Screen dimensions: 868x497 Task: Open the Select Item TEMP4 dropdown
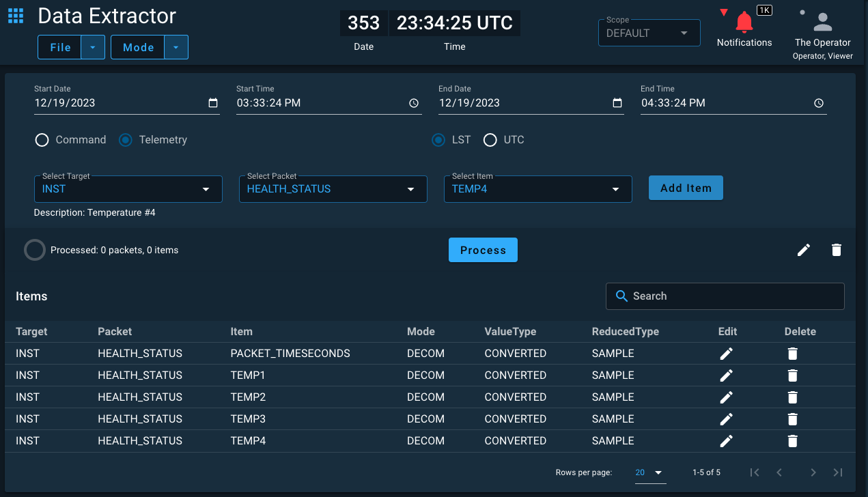click(538, 189)
